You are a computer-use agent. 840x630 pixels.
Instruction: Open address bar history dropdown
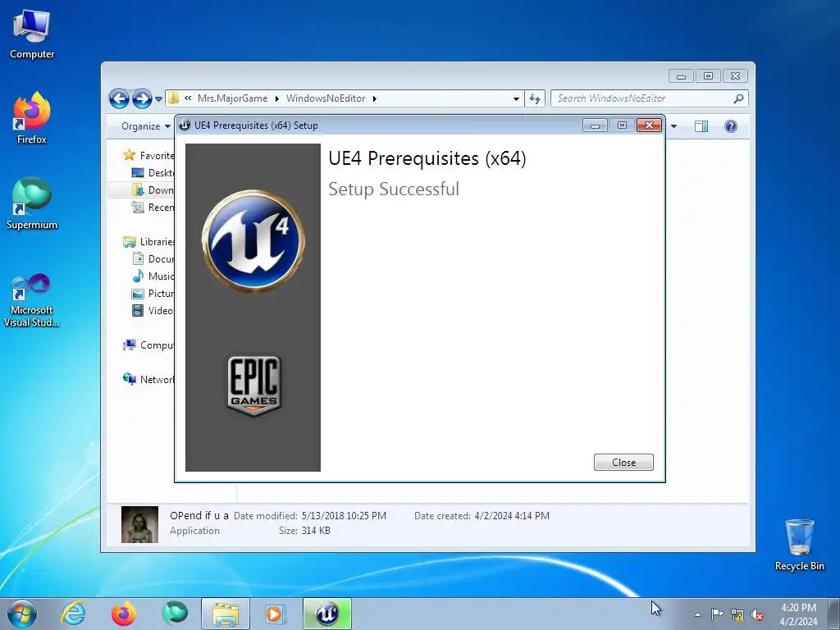[x=516, y=98]
